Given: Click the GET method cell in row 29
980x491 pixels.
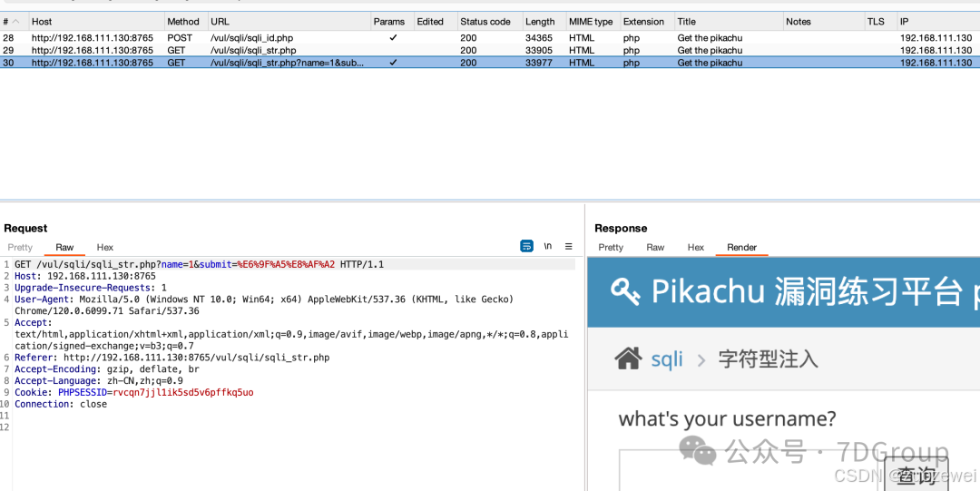Looking at the screenshot, I should (176, 50).
